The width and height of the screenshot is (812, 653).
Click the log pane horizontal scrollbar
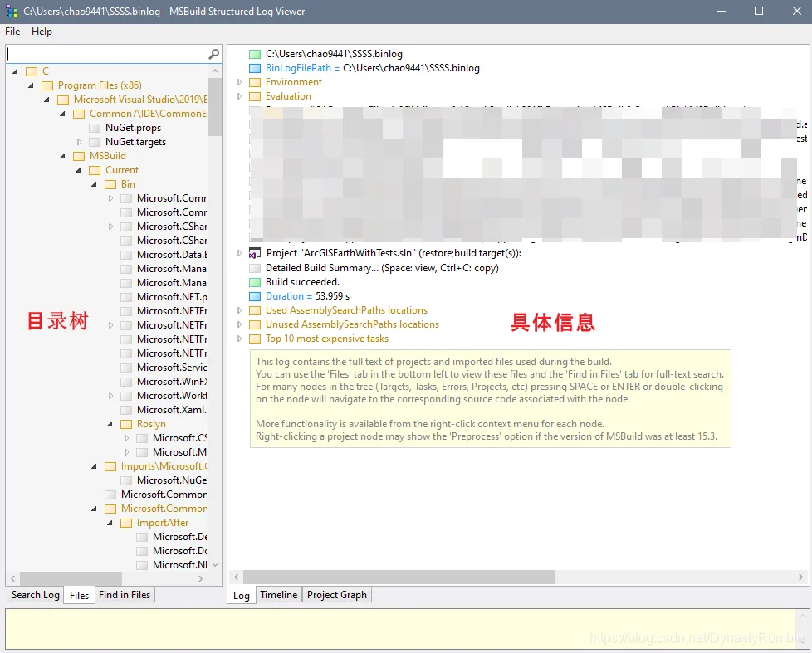[x=519, y=577]
